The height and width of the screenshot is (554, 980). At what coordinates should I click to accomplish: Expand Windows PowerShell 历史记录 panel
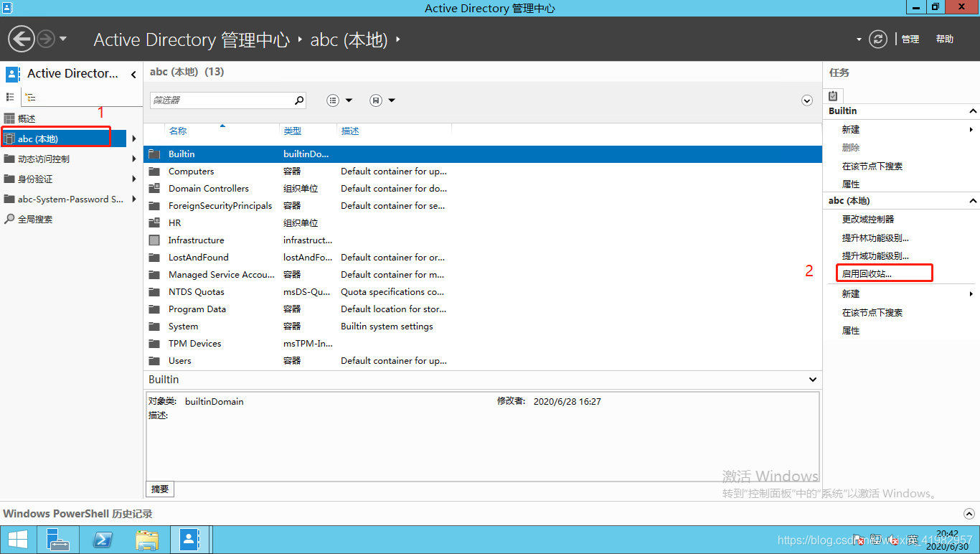point(969,514)
